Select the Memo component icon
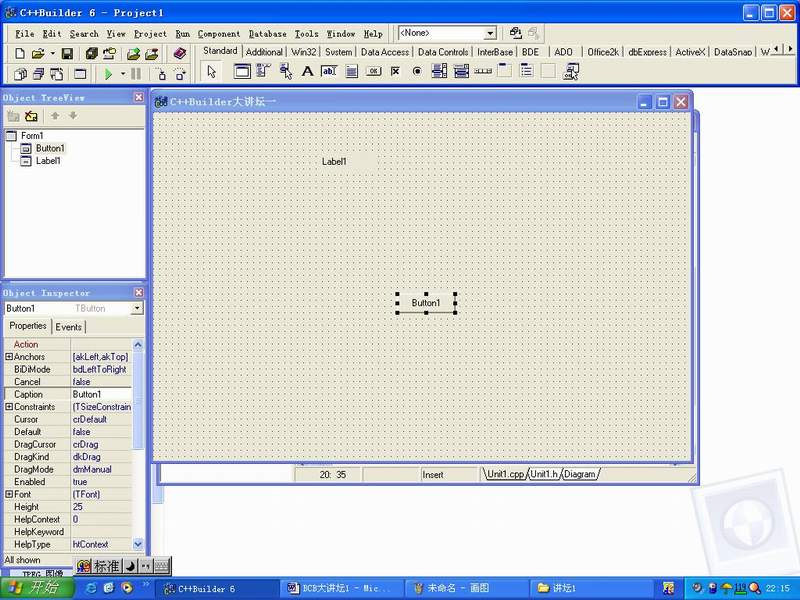Image resolution: width=800 pixels, height=600 pixels. click(352, 71)
